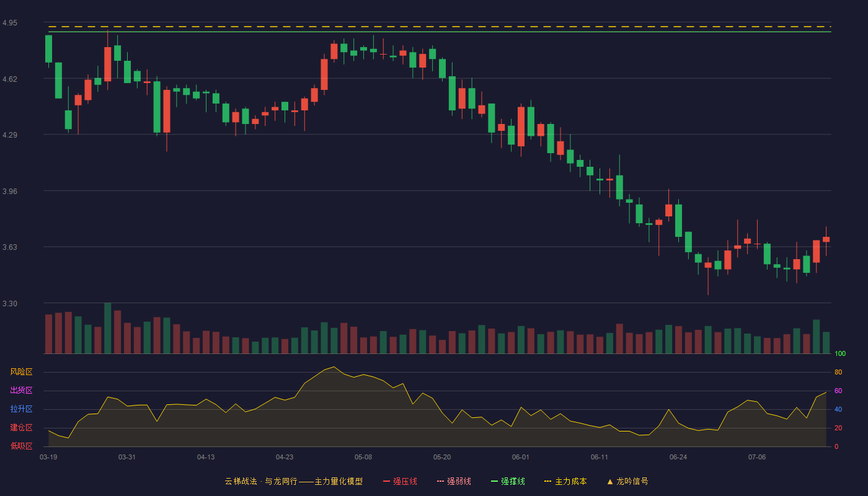Click the 04-13 date label
868x496 pixels.
(206, 457)
